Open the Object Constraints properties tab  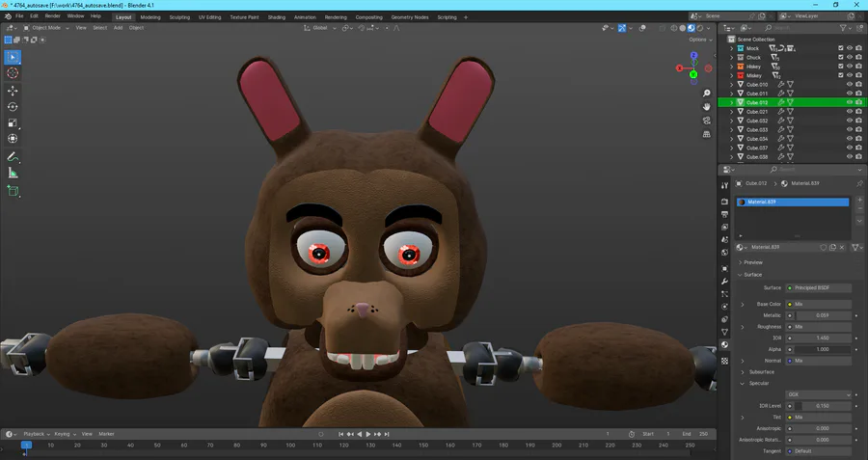pos(724,319)
